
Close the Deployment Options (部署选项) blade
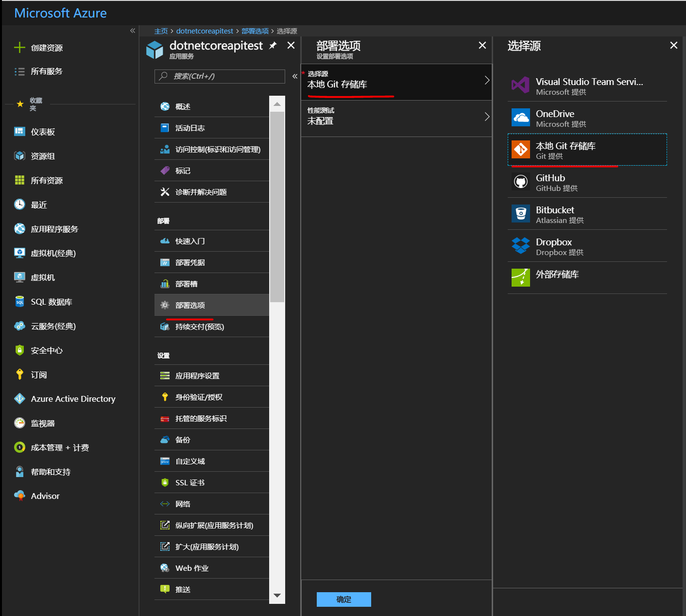pos(482,45)
